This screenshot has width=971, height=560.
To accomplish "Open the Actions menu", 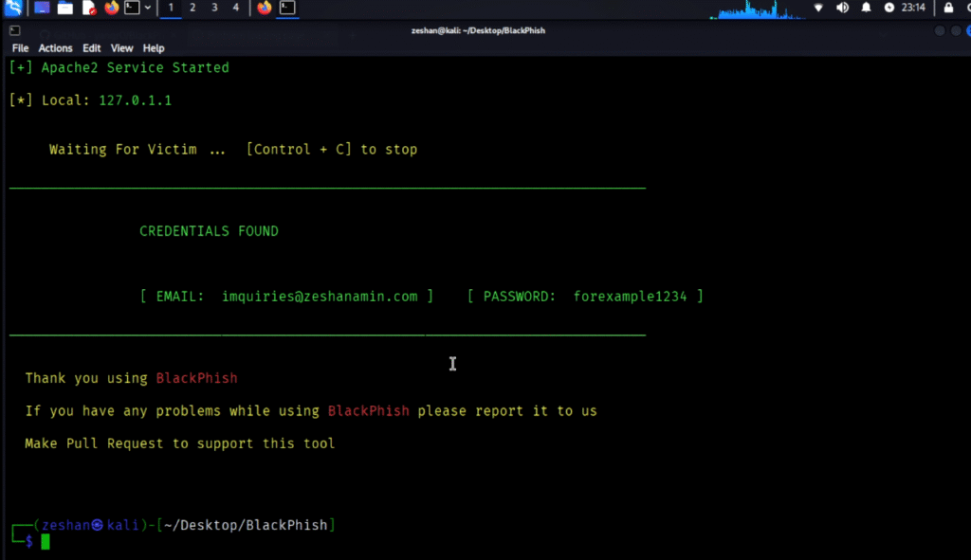I will (x=55, y=48).
